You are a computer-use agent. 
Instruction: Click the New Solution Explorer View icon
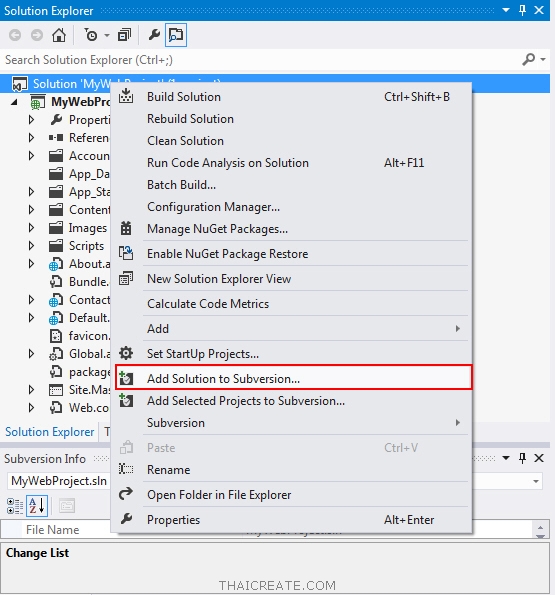pyautogui.click(x=126, y=279)
